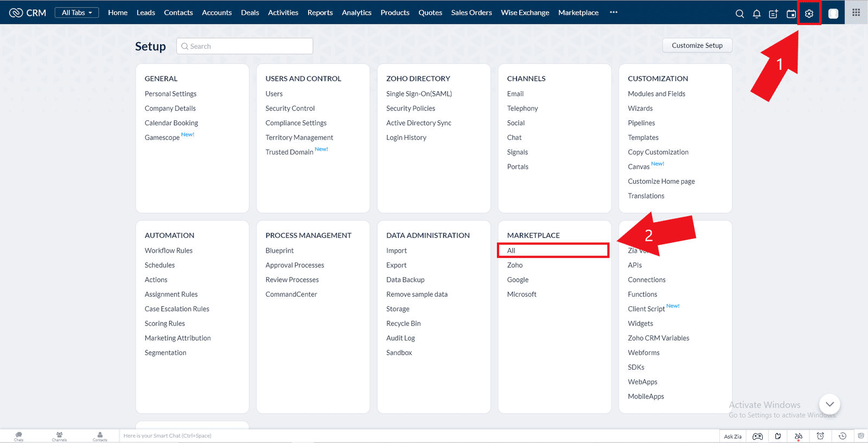Switch to the Leads tab
The width and height of the screenshot is (868, 443).
[146, 12]
